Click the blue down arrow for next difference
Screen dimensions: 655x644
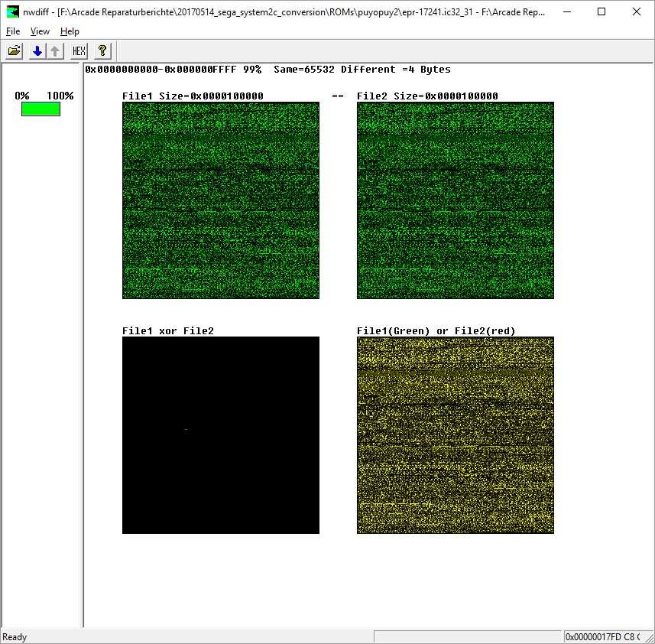point(37,51)
